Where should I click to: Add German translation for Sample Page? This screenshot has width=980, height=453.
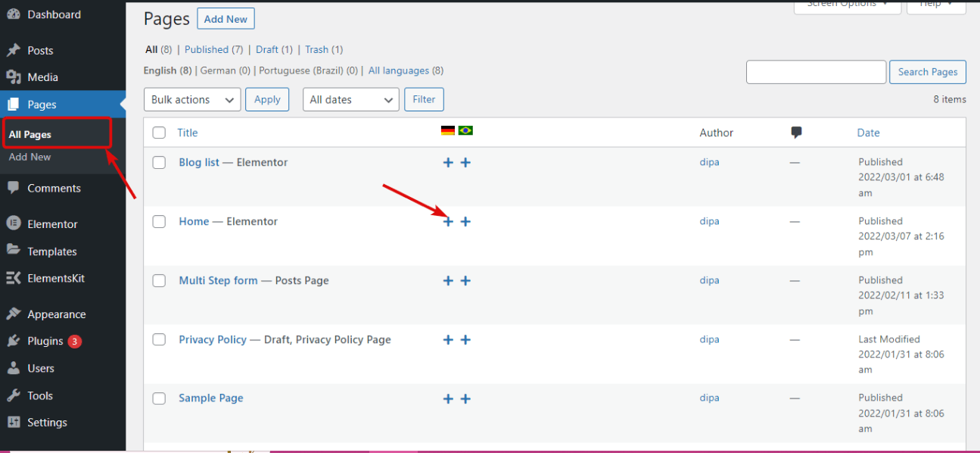coord(448,398)
